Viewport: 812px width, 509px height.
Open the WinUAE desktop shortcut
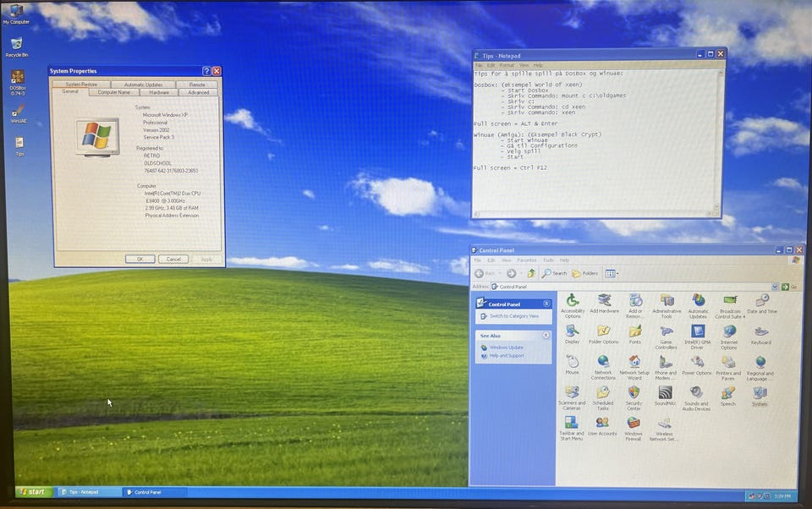tap(18, 112)
